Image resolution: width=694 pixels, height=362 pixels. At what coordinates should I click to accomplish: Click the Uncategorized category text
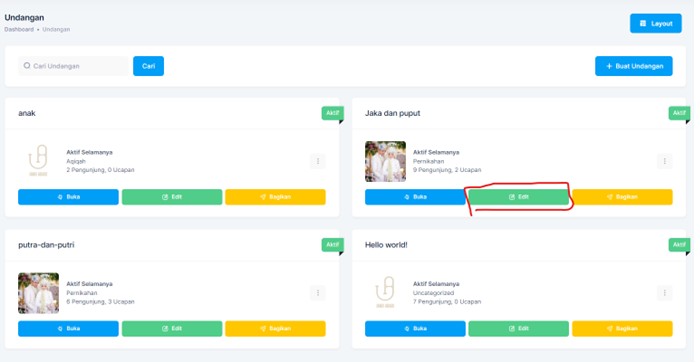[x=433, y=293]
